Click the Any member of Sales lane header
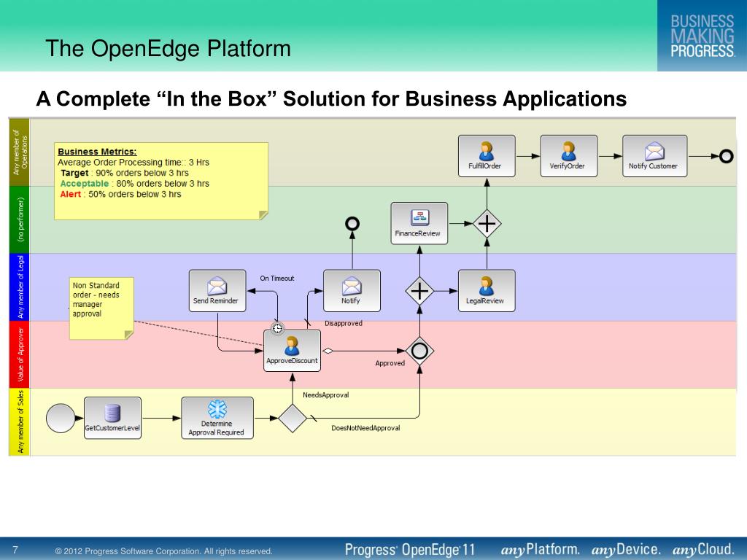The image size is (747, 560). [20, 422]
